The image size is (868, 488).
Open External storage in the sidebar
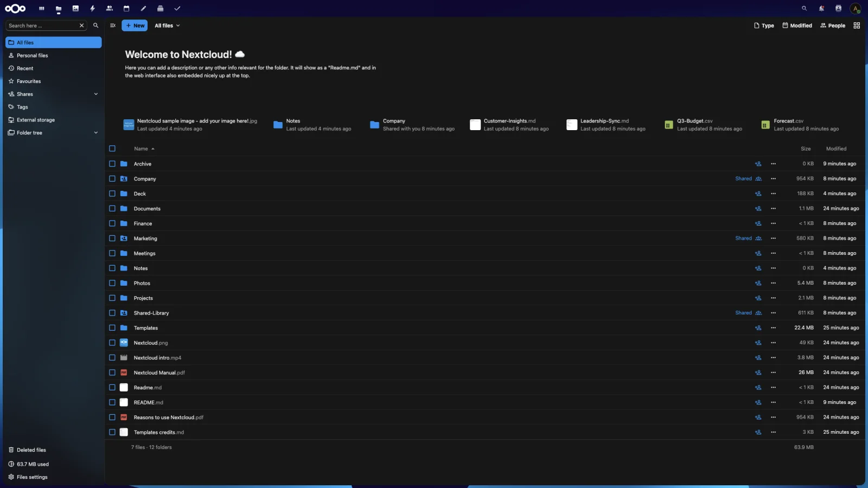click(54, 120)
